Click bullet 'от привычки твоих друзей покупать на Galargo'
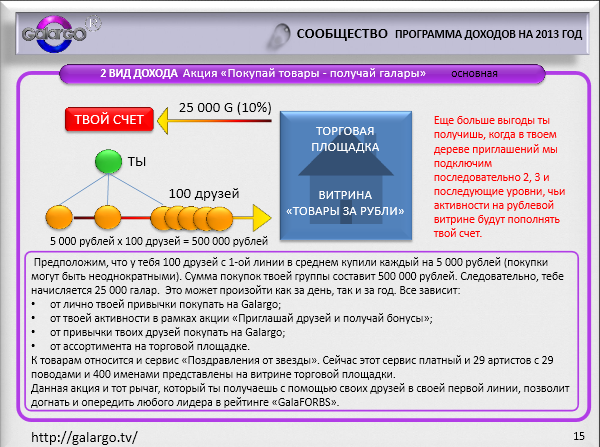 [168, 332]
